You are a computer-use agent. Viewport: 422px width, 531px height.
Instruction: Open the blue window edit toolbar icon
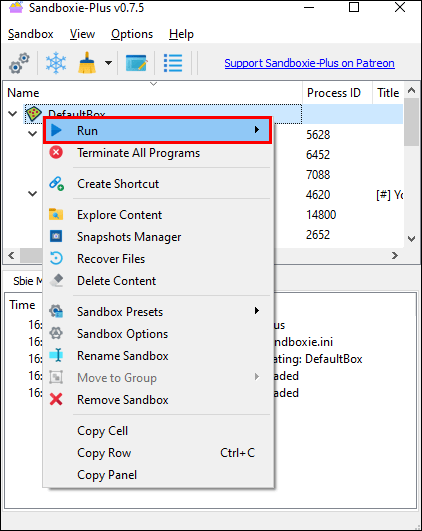136,63
